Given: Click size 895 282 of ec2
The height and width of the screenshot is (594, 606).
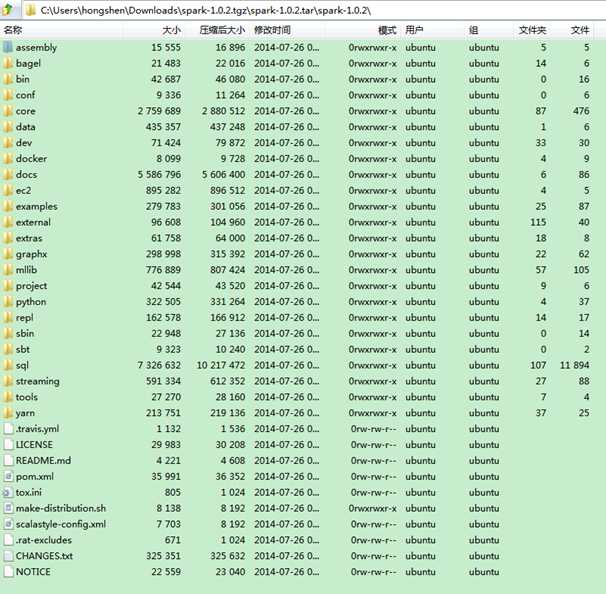Looking at the screenshot, I should pyautogui.click(x=163, y=190).
